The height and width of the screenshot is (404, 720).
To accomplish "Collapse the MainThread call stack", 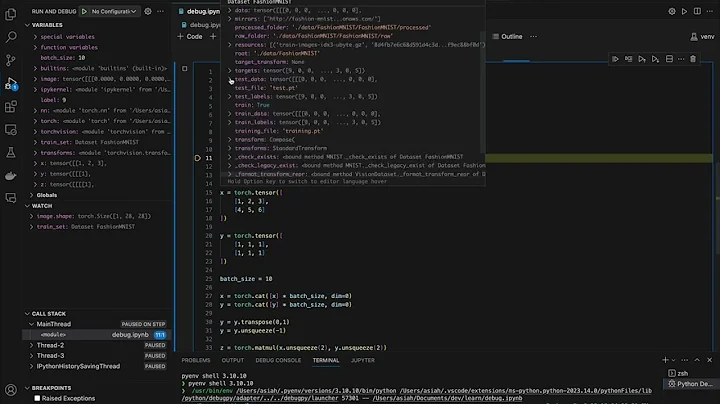I will (31, 324).
